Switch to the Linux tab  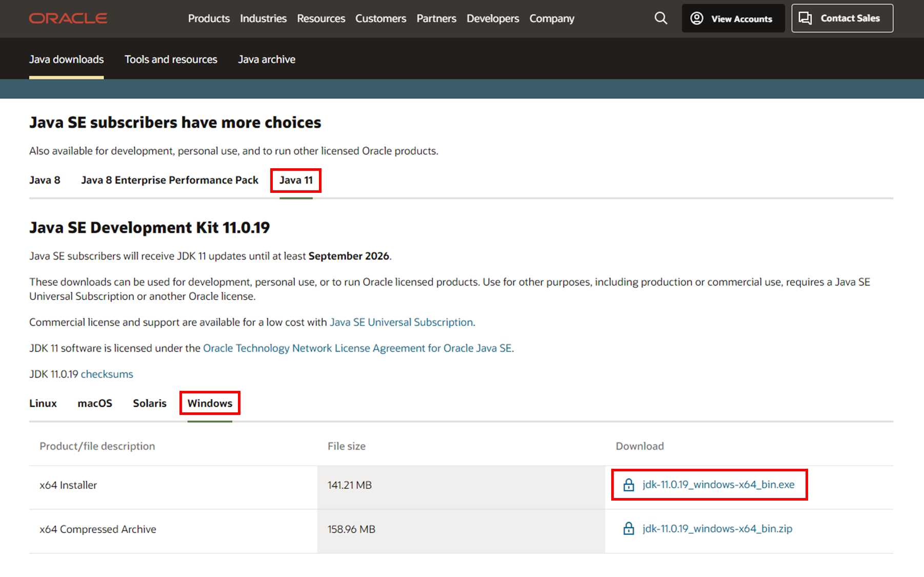click(x=43, y=403)
